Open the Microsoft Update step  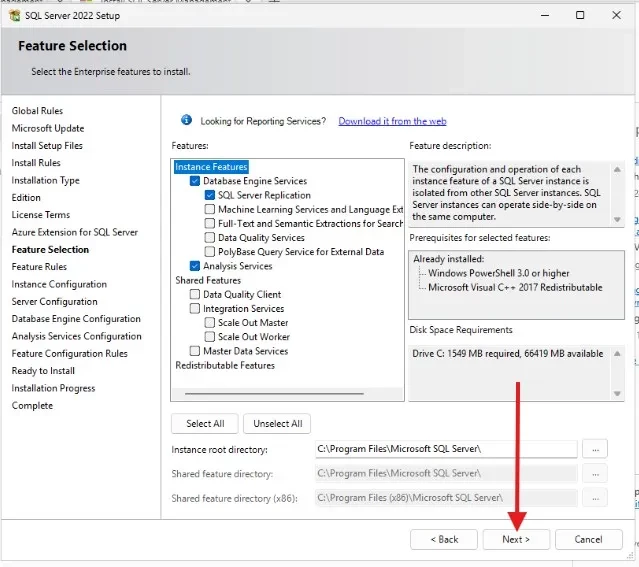click(x=48, y=128)
